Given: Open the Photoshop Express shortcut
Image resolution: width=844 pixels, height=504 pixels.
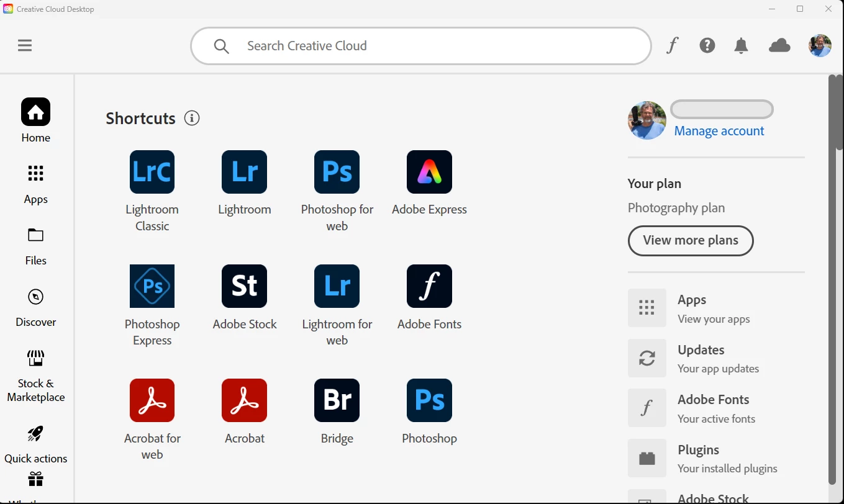Looking at the screenshot, I should [x=152, y=305].
